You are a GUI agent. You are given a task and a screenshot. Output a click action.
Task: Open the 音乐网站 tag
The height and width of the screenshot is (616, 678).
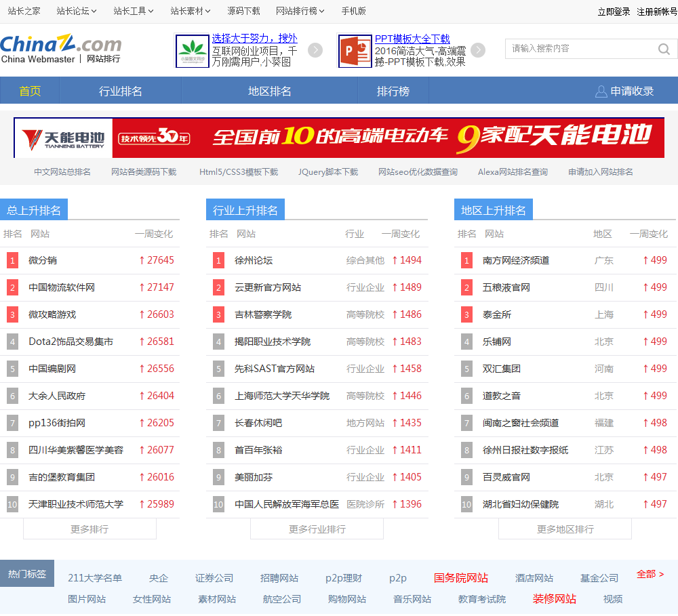point(412,599)
